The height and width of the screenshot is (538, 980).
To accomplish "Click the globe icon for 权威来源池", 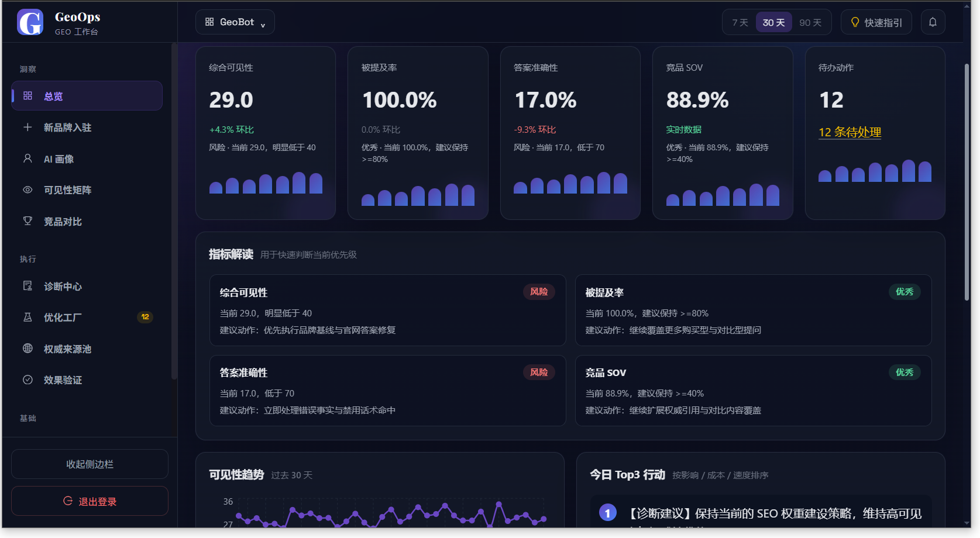I will click(27, 349).
